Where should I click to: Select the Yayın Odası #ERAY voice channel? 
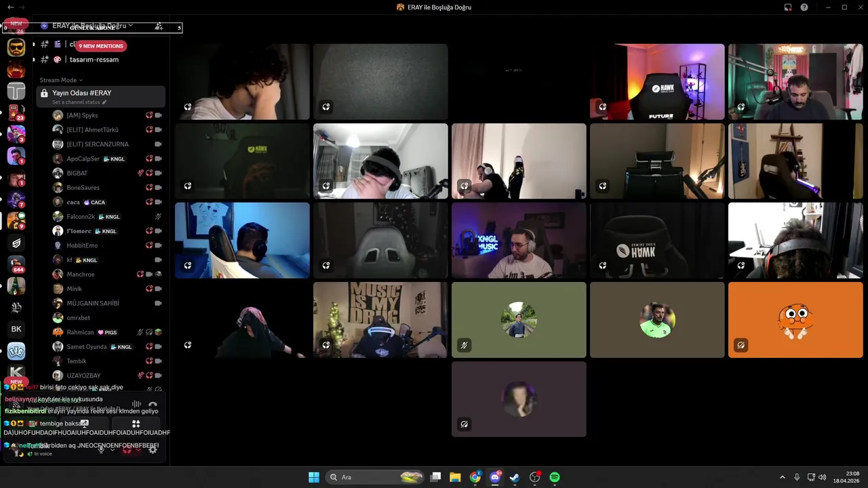(x=100, y=96)
